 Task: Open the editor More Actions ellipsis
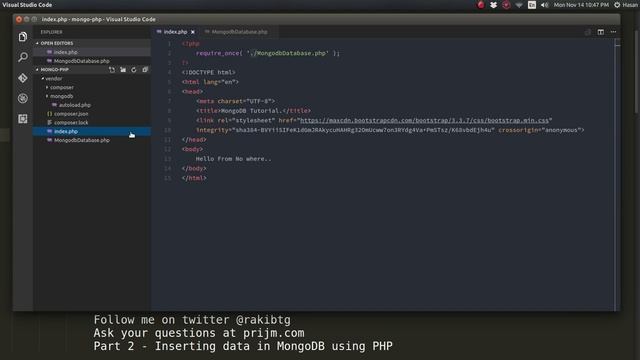613,32
